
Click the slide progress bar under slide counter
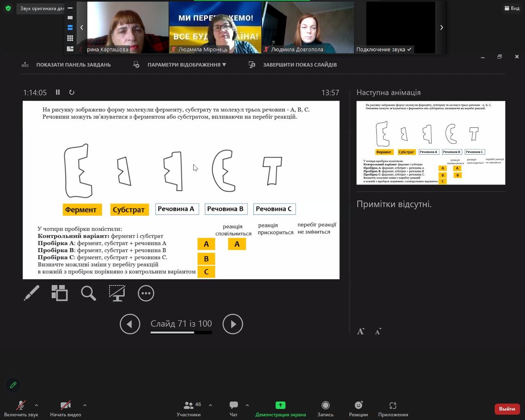[x=181, y=332]
